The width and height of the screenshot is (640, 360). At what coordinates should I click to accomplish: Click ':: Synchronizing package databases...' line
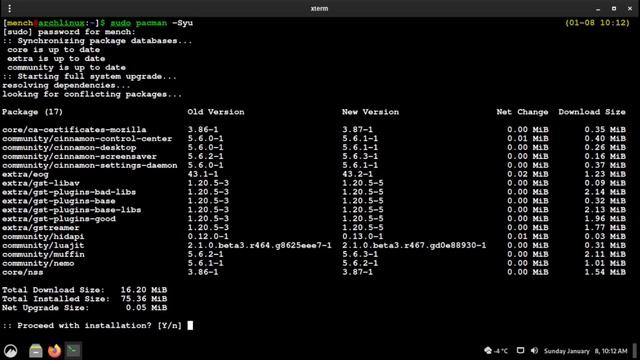97,41
